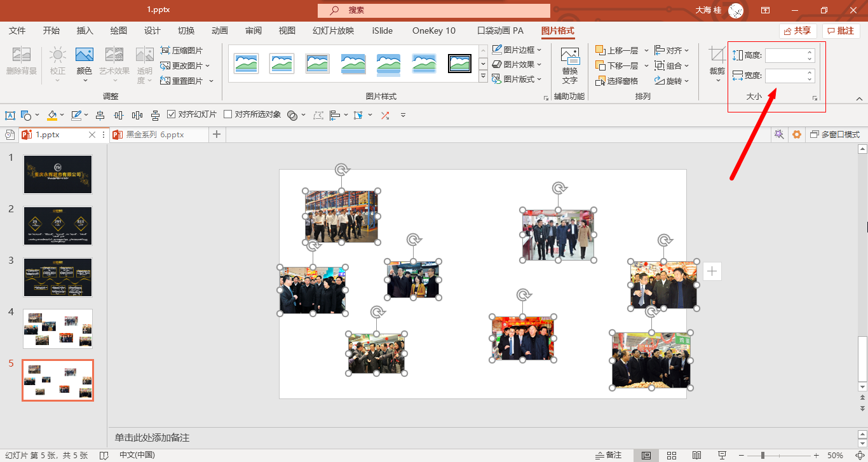Click the orange gear icon beside 多窗口模式

coord(797,134)
